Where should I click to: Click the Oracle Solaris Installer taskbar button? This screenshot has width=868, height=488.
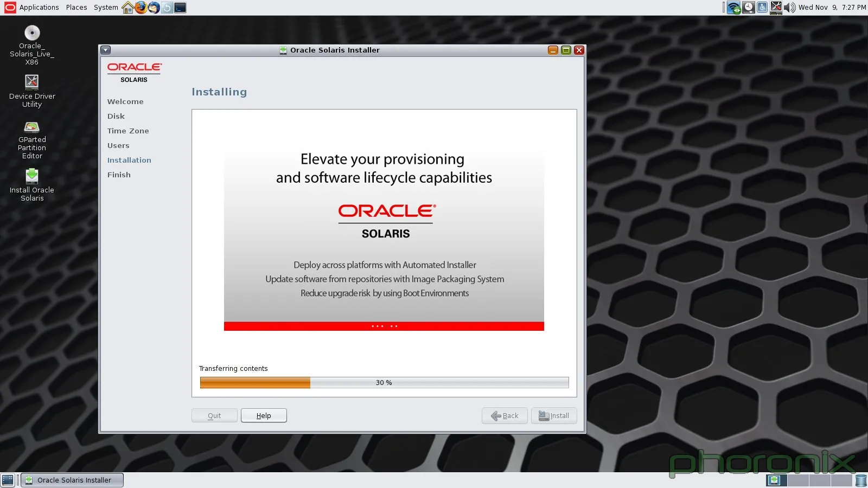click(x=73, y=480)
